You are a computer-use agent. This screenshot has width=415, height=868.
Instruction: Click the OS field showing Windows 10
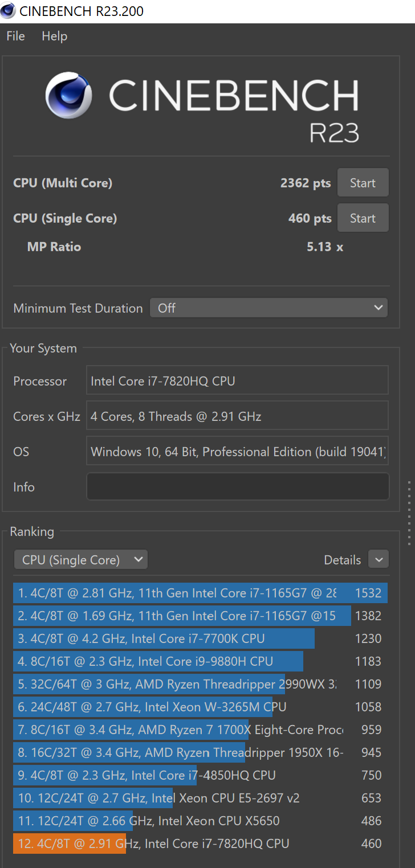point(237,451)
